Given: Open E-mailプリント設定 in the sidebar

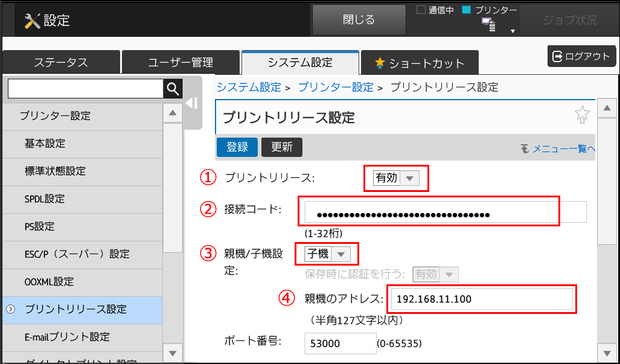Looking at the screenshot, I should tap(83, 337).
